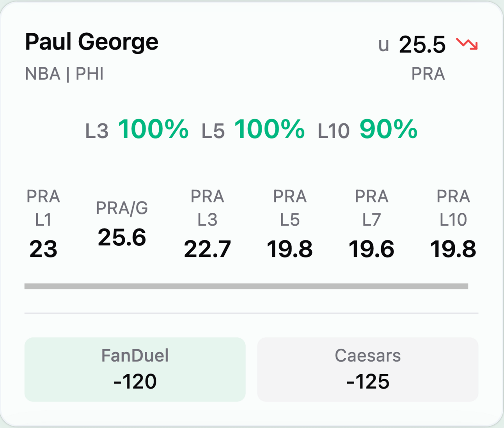Click the L10 90% hit rate
Screen dimensions: 504x428
[368, 129]
